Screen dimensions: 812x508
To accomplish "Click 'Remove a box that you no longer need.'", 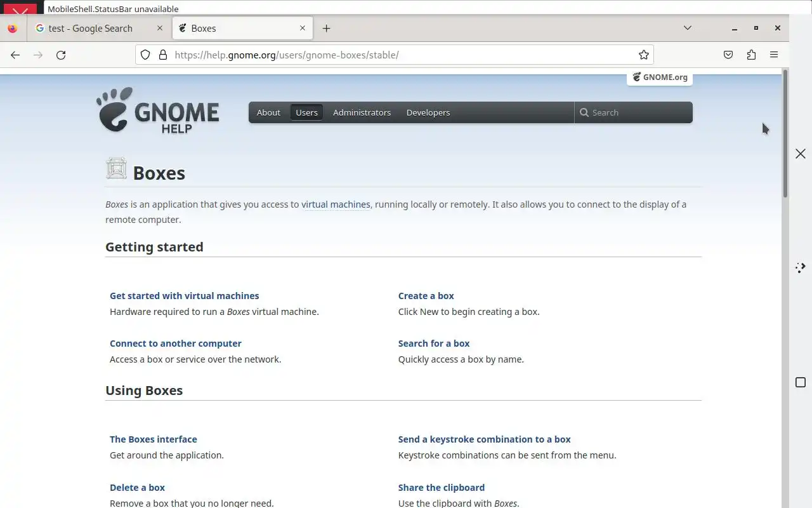I will coord(192,504).
